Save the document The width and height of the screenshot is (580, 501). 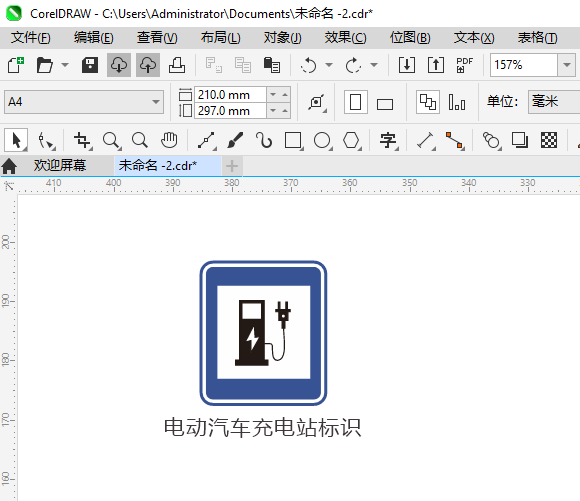pyautogui.click(x=90, y=65)
